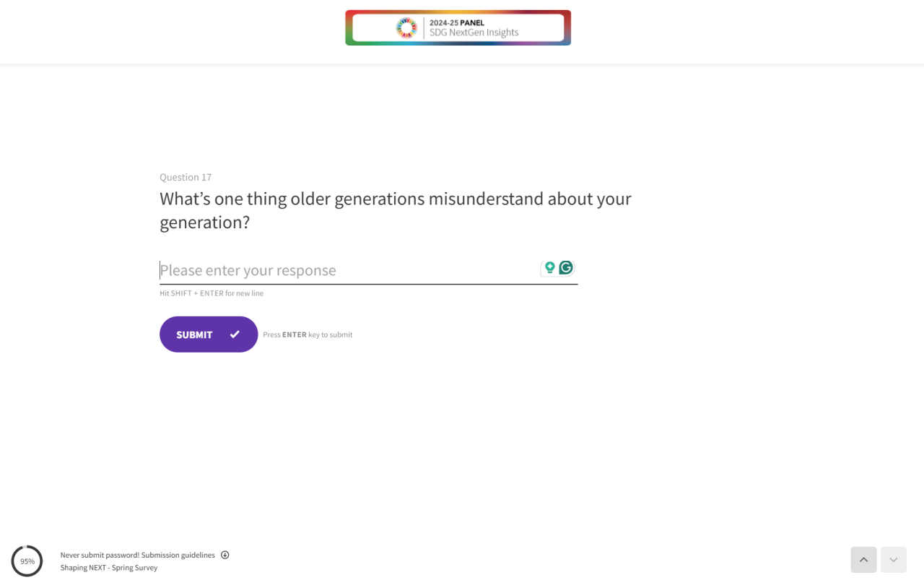Click the 'Question 17' label
This screenshot has width=924, height=588.
tap(186, 177)
